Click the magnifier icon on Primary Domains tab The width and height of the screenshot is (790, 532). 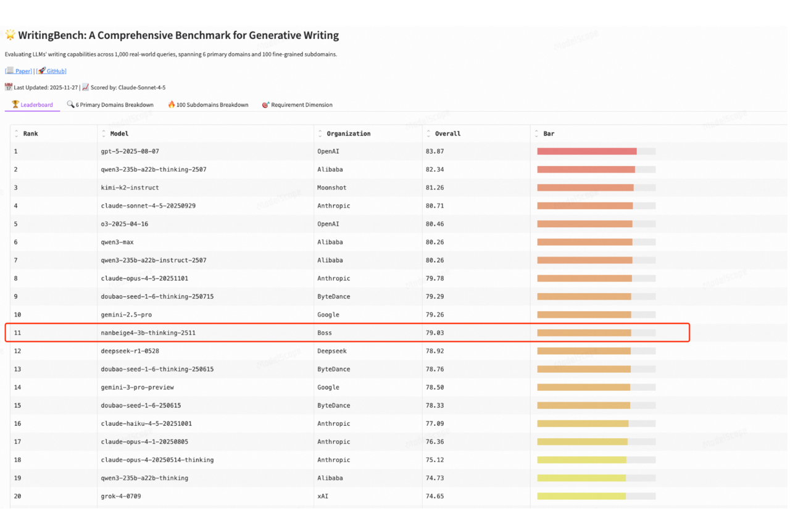point(70,105)
